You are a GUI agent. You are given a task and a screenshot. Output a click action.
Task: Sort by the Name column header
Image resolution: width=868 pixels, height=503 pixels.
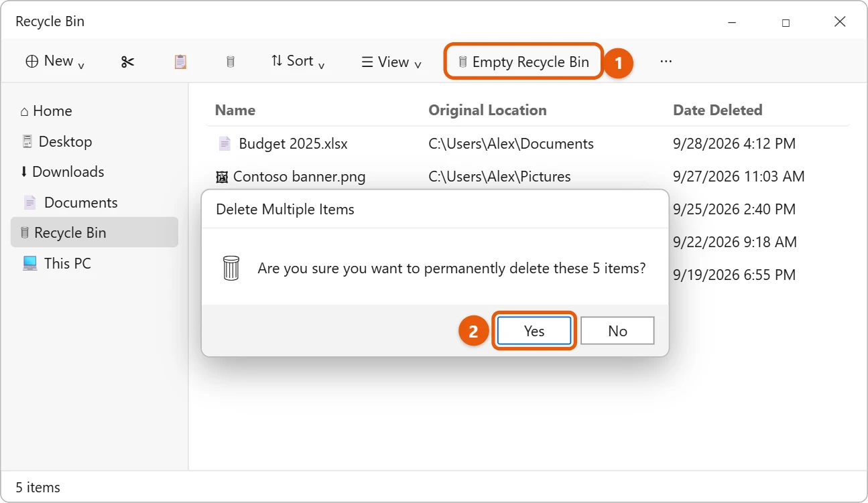click(x=235, y=111)
